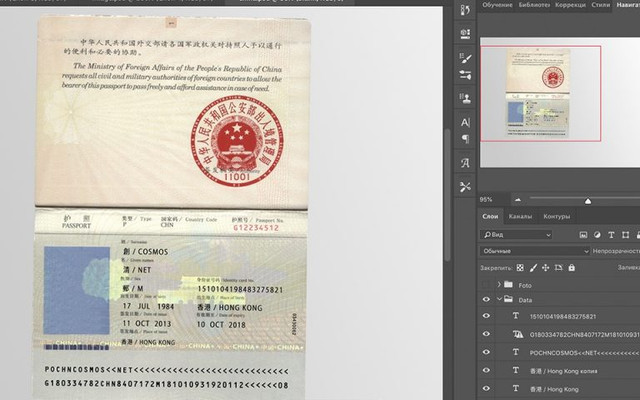Open the Paragraph panel icon
Screen dimensions: 640x400
(465, 139)
